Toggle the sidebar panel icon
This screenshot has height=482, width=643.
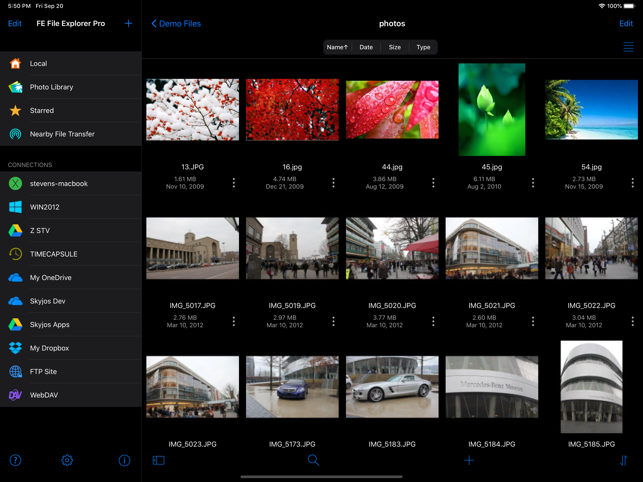tap(158, 460)
